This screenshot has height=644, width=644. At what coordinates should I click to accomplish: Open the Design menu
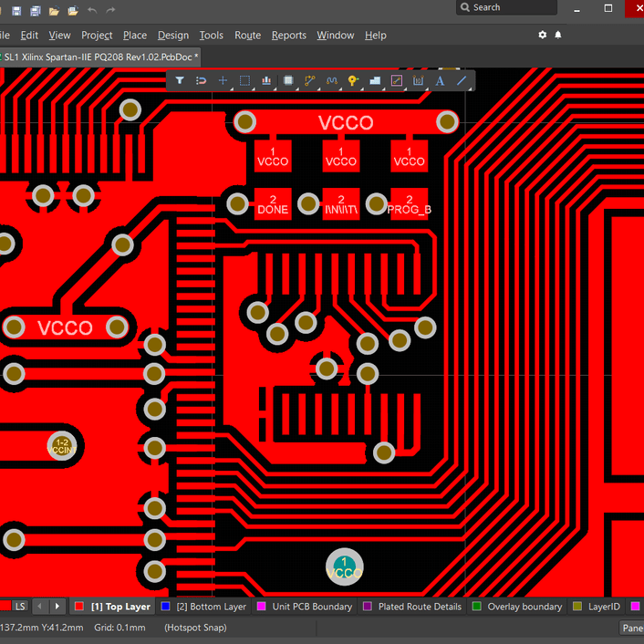tap(173, 36)
